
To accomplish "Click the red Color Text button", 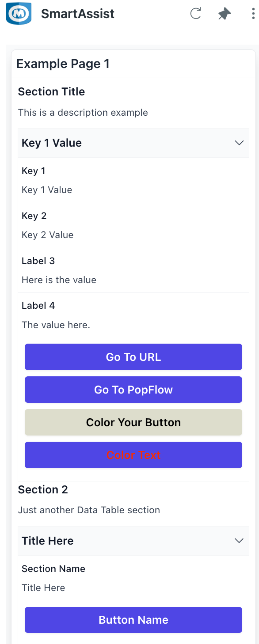I will (x=133, y=455).
